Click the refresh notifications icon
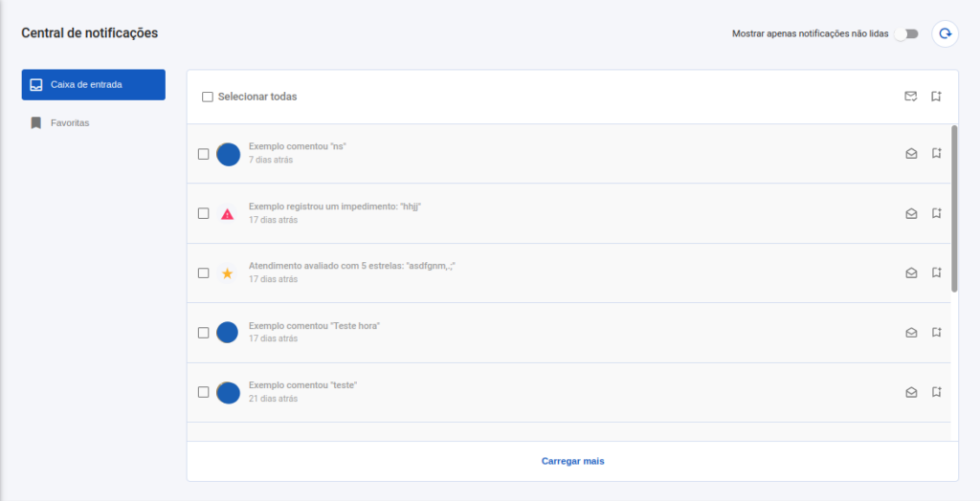The height and width of the screenshot is (501, 980). coord(945,33)
